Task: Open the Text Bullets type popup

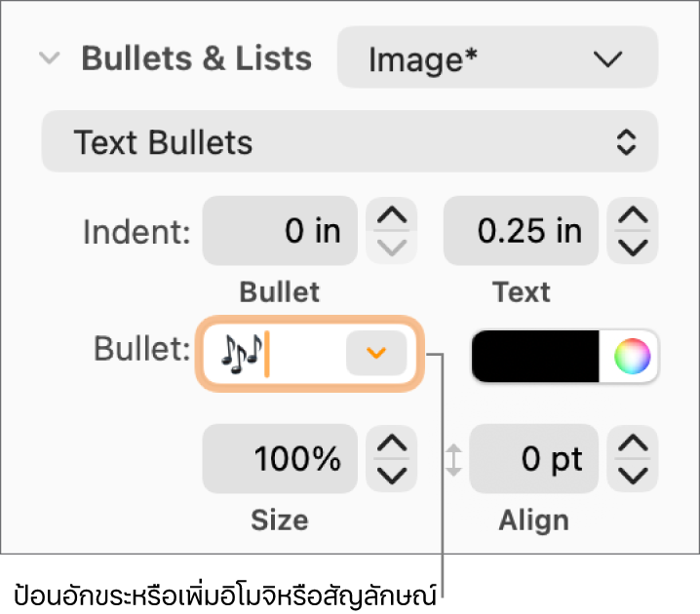Action: click(349, 142)
